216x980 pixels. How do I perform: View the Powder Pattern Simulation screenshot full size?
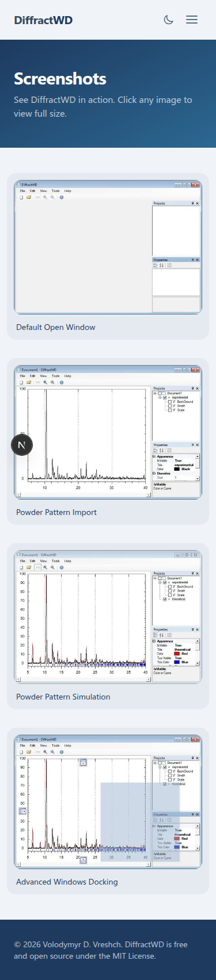click(x=108, y=617)
